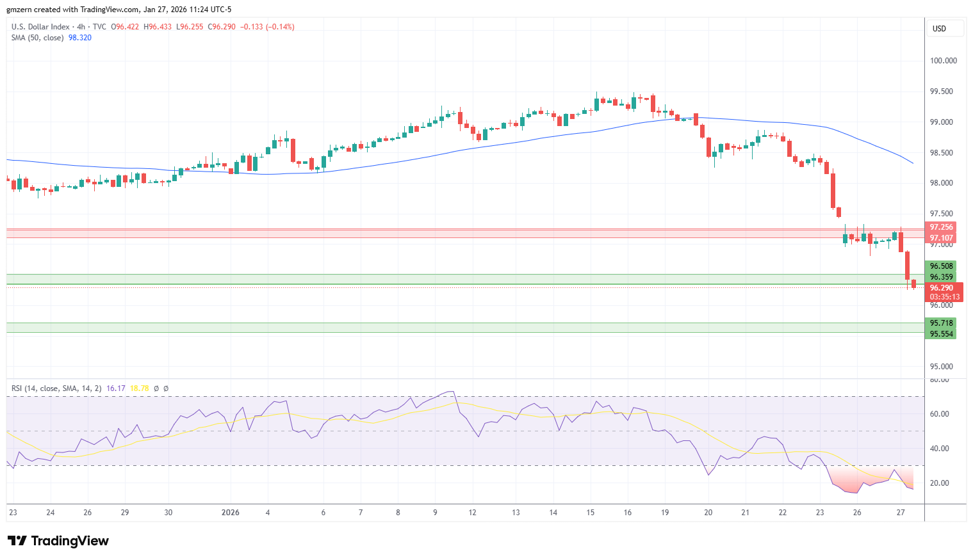
Task: Click the date label 15 on time axis
Action: (x=591, y=513)
